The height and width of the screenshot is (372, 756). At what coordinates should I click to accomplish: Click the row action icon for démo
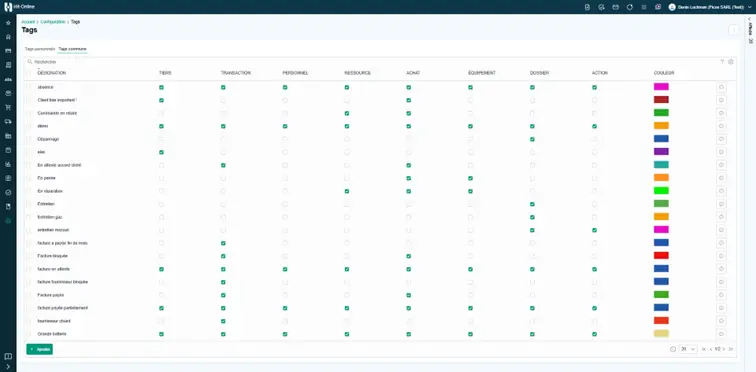(x=721, y=126)
